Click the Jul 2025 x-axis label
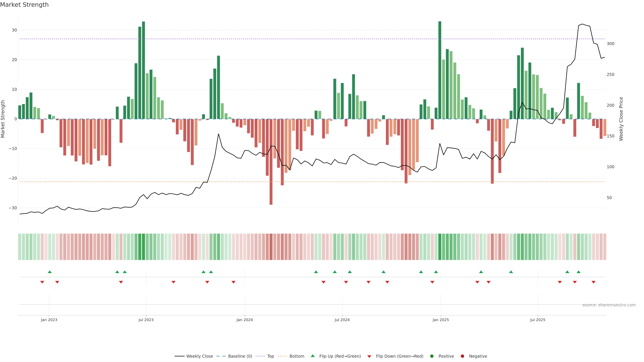Viewport: 644px width, 362px height. click(538, 320)
